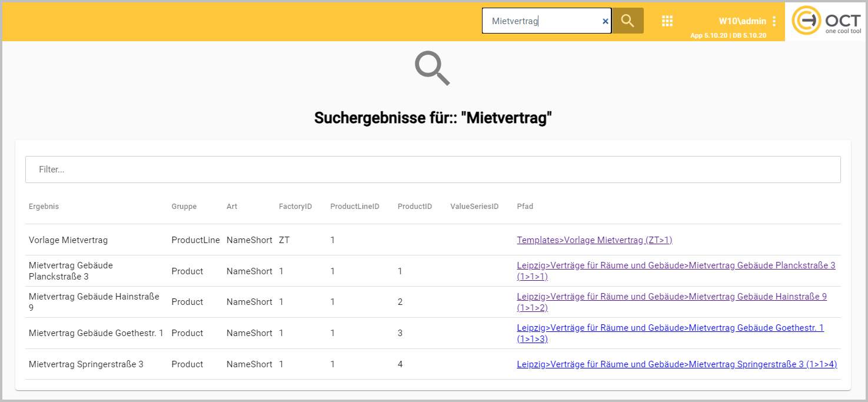Sort by the ProductID column header

coord(415,207)
